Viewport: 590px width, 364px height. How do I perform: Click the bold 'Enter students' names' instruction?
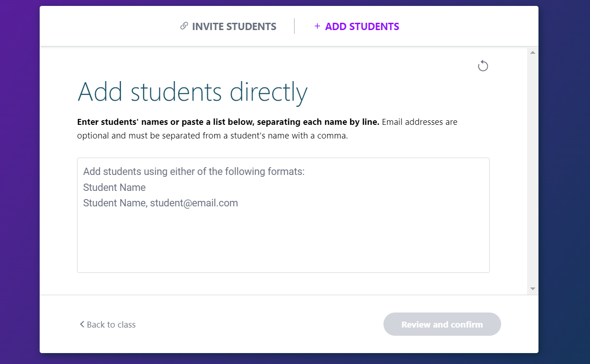pyautogui.click(x=228, y=122)
